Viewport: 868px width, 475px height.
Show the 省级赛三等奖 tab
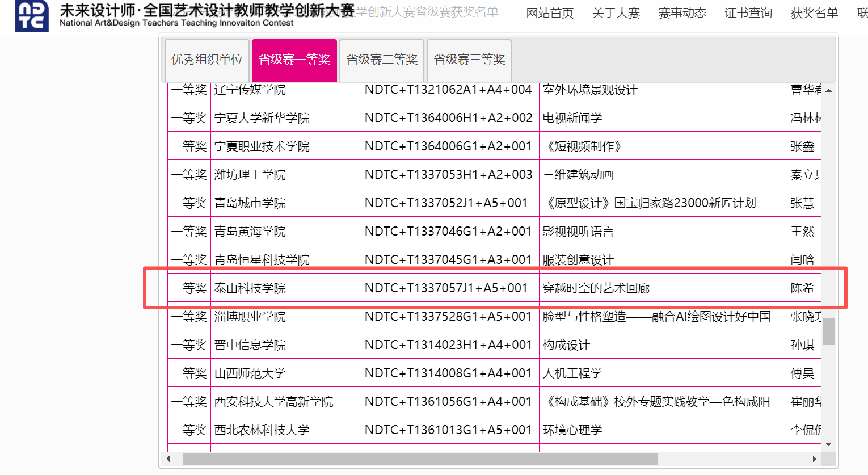469,60
